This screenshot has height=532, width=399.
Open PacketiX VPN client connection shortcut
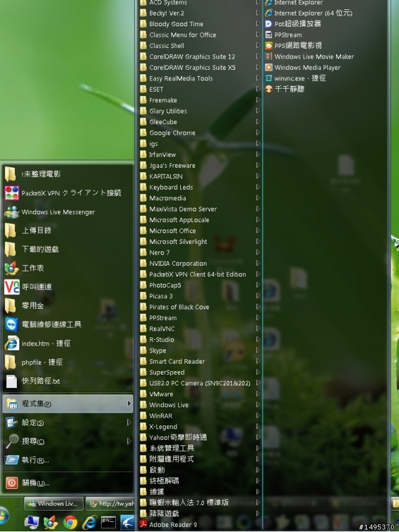[68, 193]
